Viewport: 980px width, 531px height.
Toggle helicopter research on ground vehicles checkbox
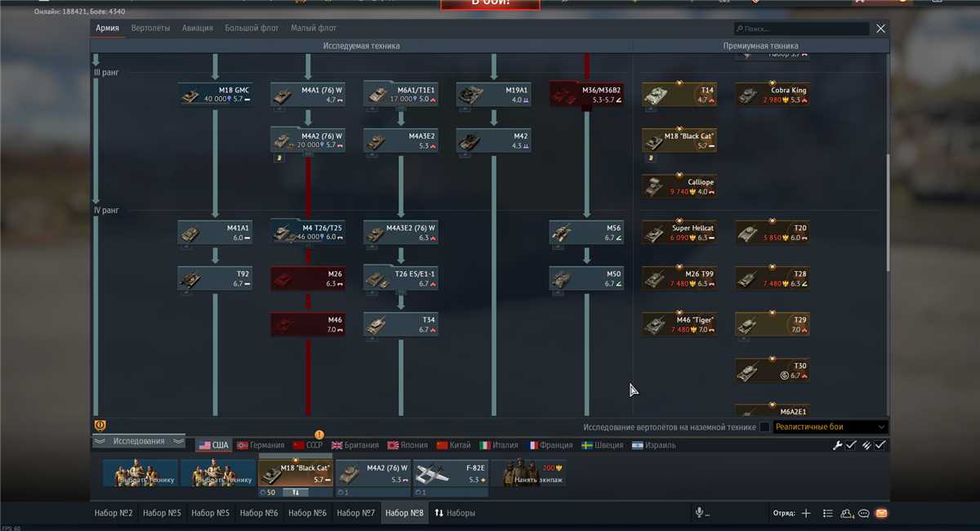point(764,427)
